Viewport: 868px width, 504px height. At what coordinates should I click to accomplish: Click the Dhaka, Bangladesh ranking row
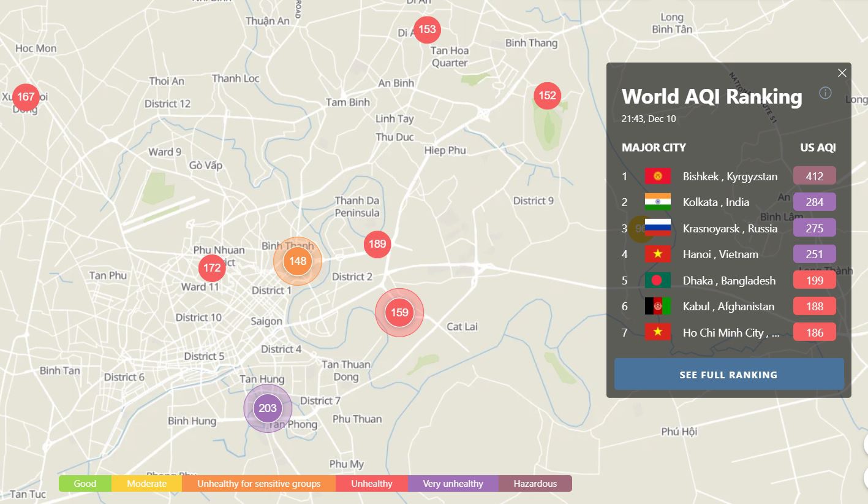click(729, 281)
